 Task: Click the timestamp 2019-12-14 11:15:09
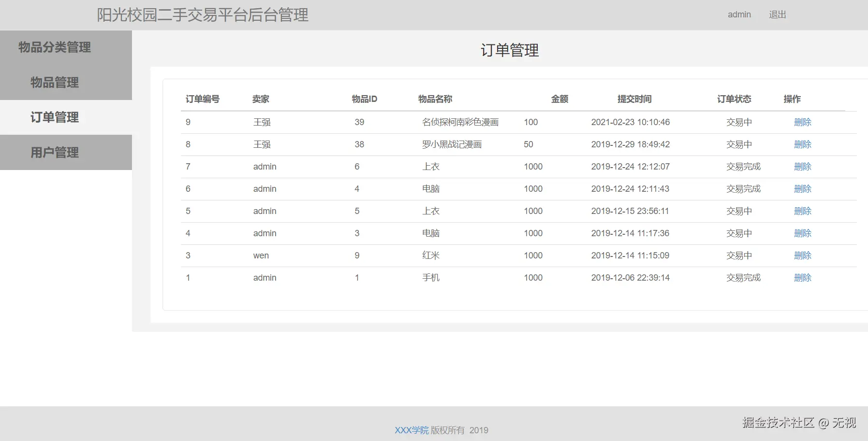[x=630, y=256]
